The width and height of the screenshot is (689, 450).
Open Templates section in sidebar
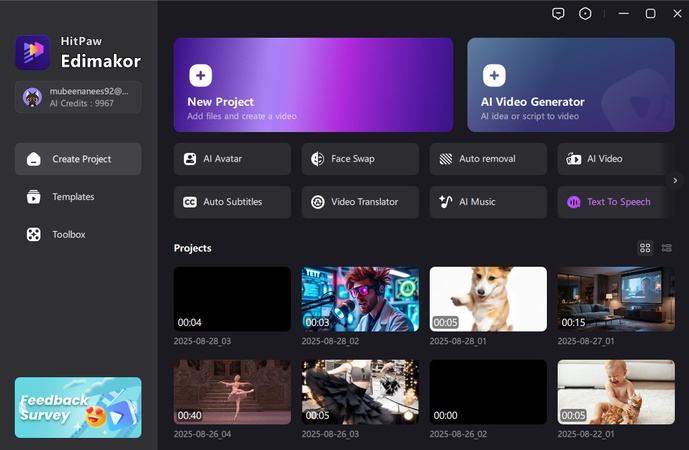pos(78,196)
